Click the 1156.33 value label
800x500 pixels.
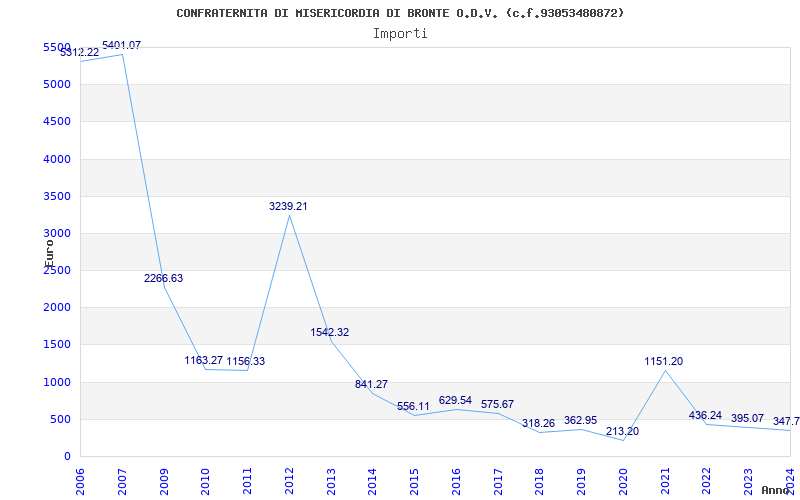[x=245, y=361]
